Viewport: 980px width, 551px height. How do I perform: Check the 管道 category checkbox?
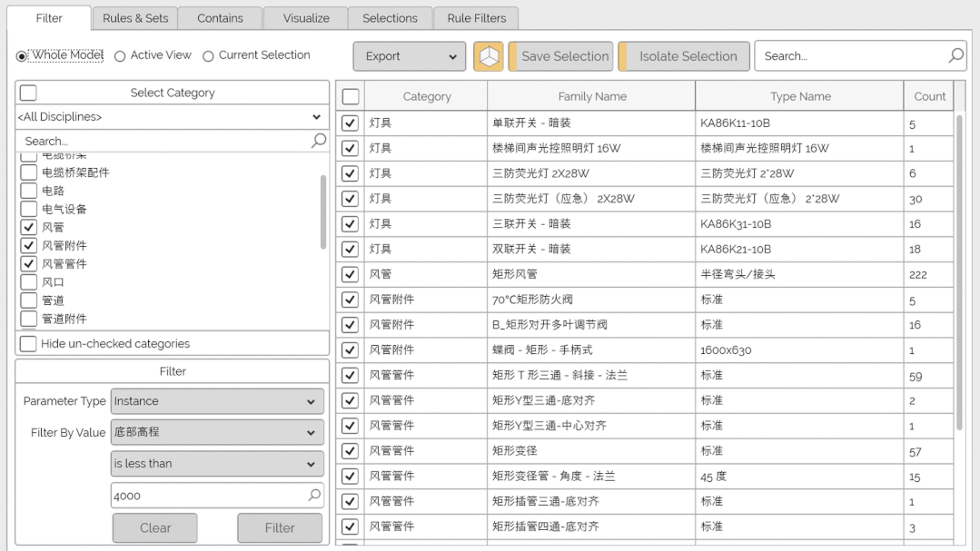(29, 300)
